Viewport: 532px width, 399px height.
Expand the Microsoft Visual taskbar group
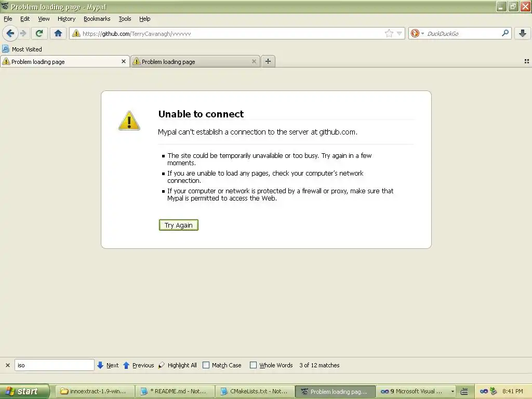(x=416, y=392)
